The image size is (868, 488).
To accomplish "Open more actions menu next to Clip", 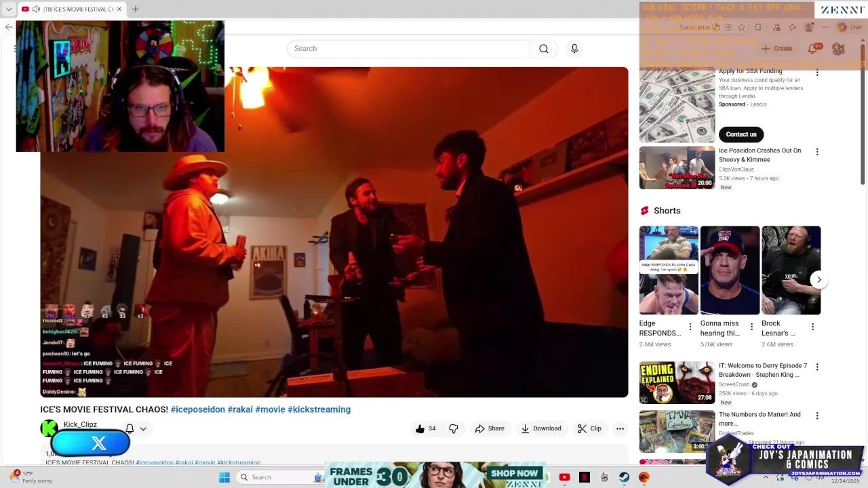I will tap(620, 428).
